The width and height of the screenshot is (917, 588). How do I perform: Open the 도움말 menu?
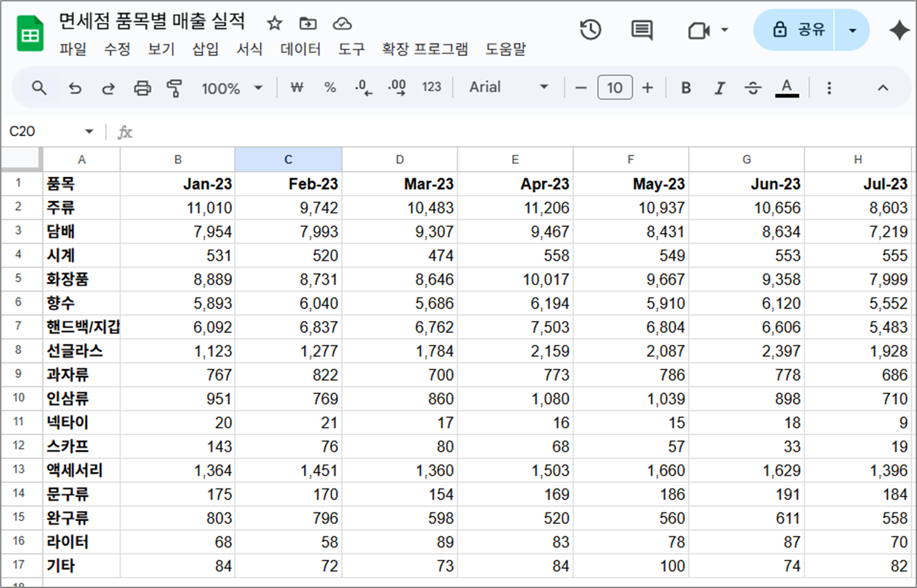pos(506,49)
